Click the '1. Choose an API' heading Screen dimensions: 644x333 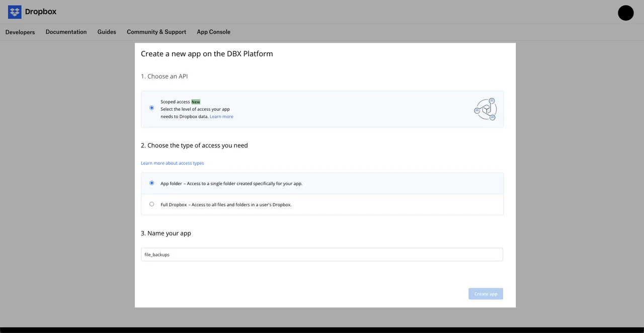point(164,76)
